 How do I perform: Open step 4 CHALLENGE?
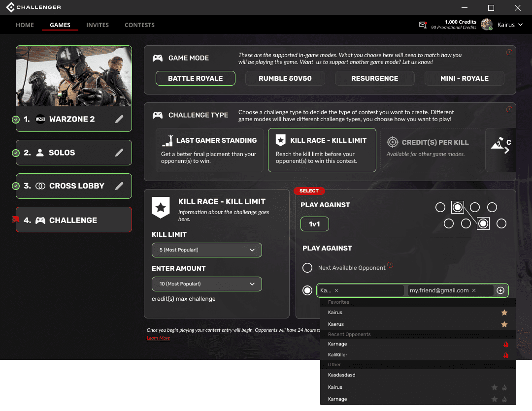[x=73, y=220]
